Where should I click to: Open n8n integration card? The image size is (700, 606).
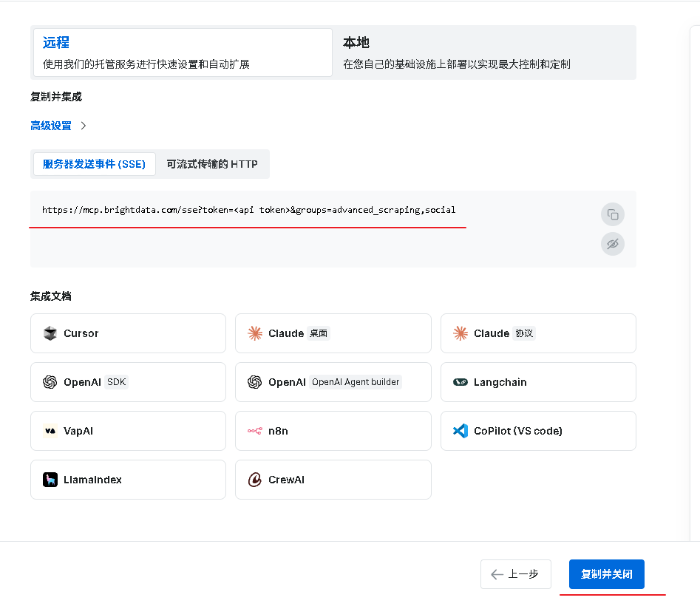tap(333, 431)
